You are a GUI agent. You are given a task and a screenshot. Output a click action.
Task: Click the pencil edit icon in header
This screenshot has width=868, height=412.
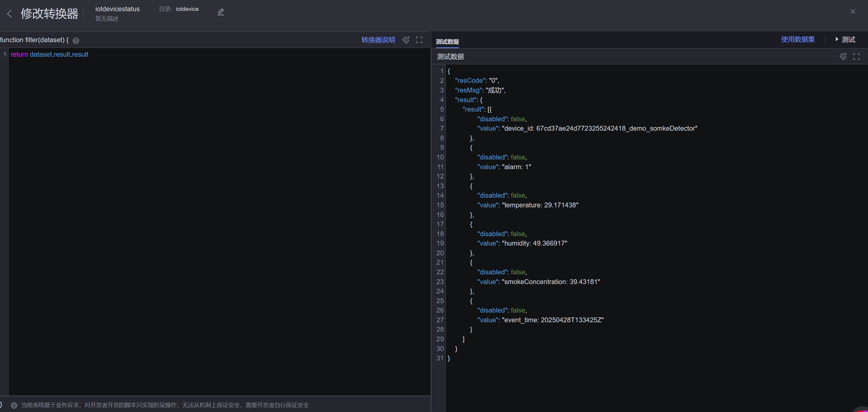tap(221, 12)
